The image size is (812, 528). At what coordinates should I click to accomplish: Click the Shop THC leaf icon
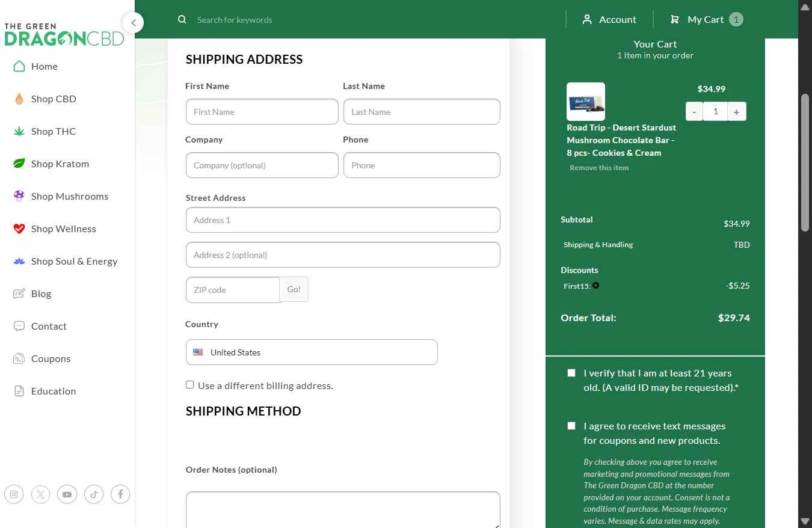click(x=19, y=131)
